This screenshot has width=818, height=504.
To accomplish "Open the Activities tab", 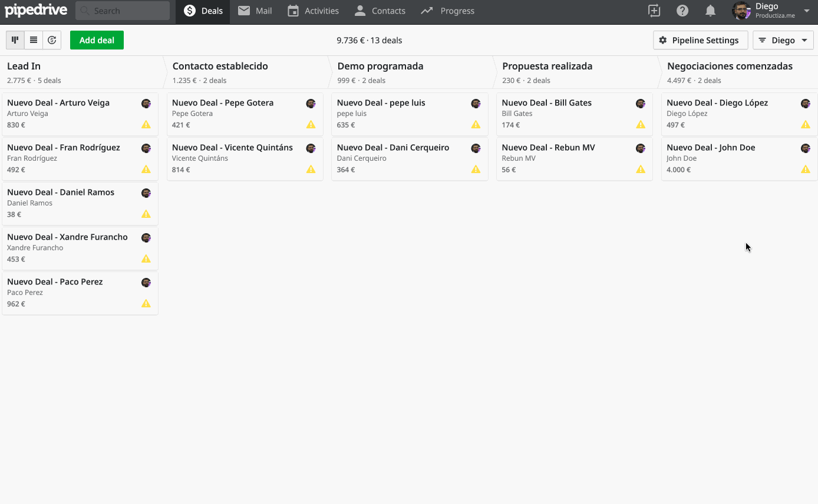I will 313,11.
